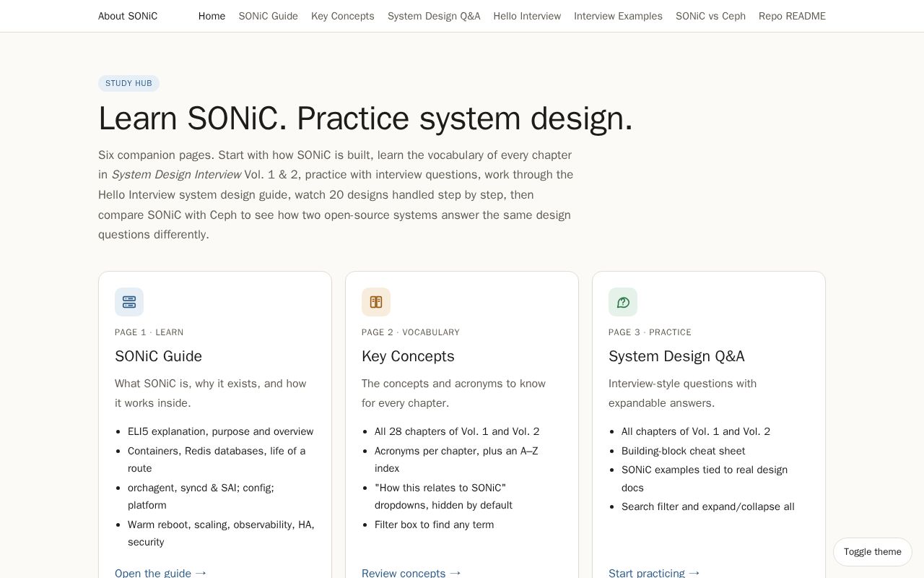Click the STUDY HUB badge

(x=128, y=83)
